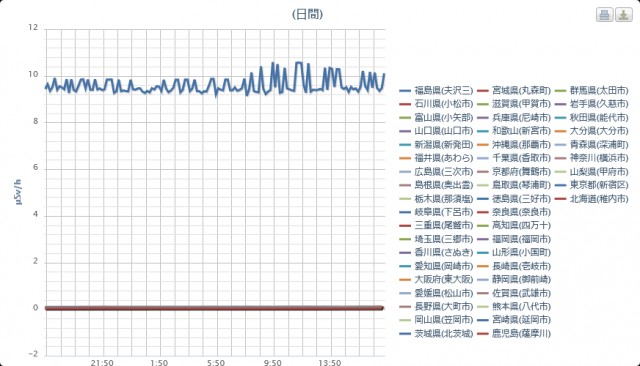640x366 pixels.
Task: Toggle 大阪府(東大阪) series visibility
Action: click(x=436, y=279)
